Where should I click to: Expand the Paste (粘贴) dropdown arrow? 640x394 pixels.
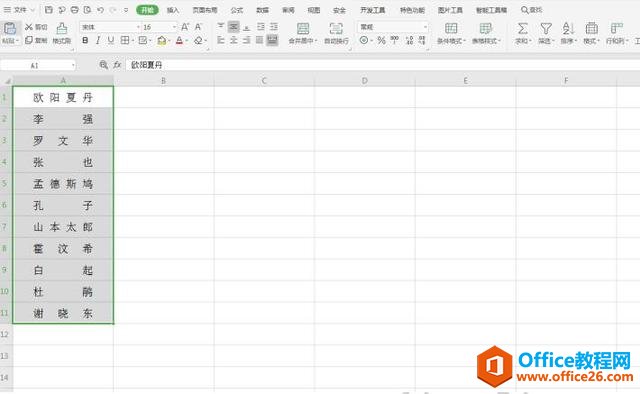point(18,40)
